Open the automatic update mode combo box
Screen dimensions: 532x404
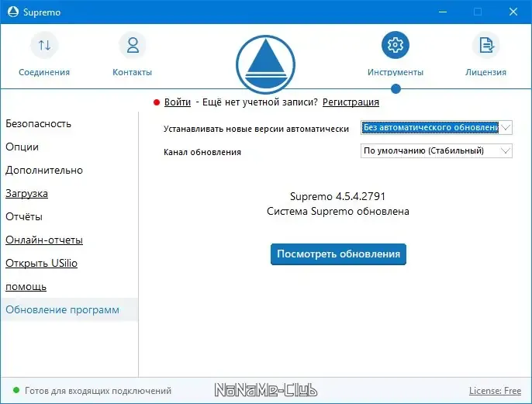(x=437, y=127)
